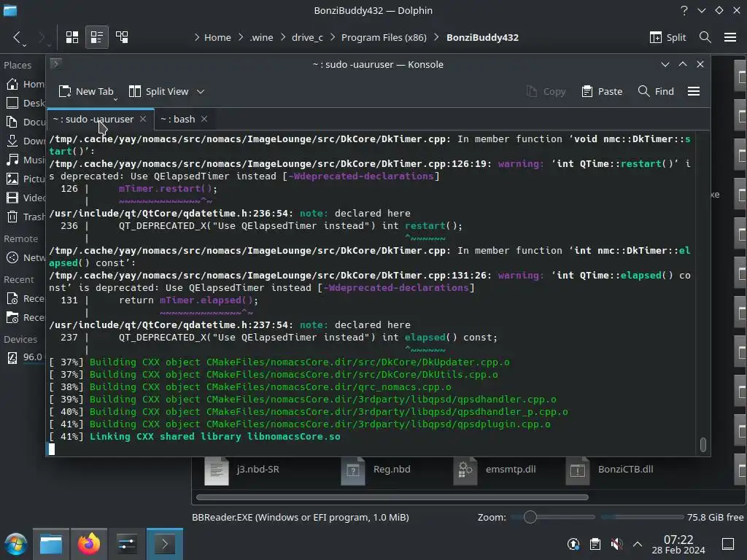Open Music place in sidebar
This screenshot has height=560, width=747.
pos(26,160)
